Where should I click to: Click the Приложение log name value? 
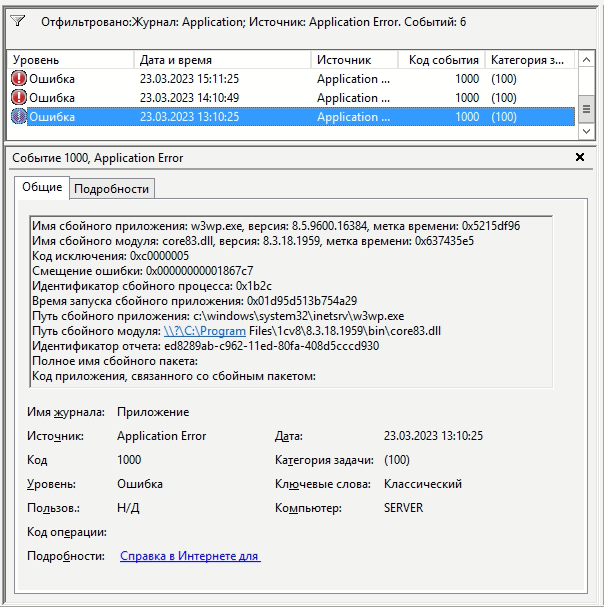tap(153, 412)
